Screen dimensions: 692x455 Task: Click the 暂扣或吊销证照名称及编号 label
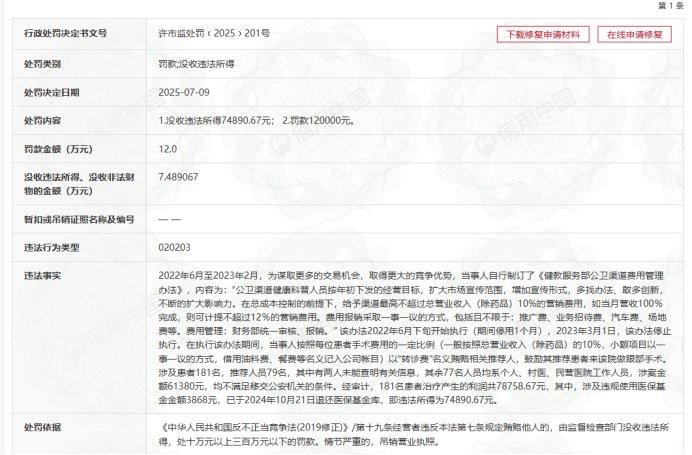pyautogui.click(x=79, y=219)
